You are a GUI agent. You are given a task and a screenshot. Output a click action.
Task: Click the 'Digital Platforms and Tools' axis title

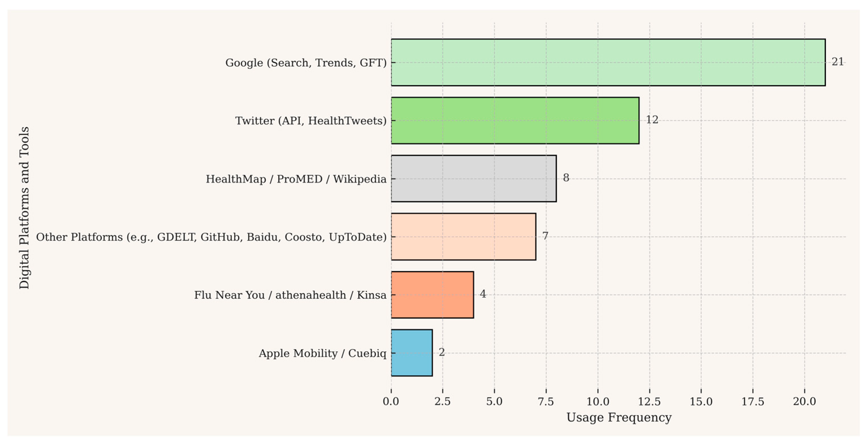pos(24,208)
